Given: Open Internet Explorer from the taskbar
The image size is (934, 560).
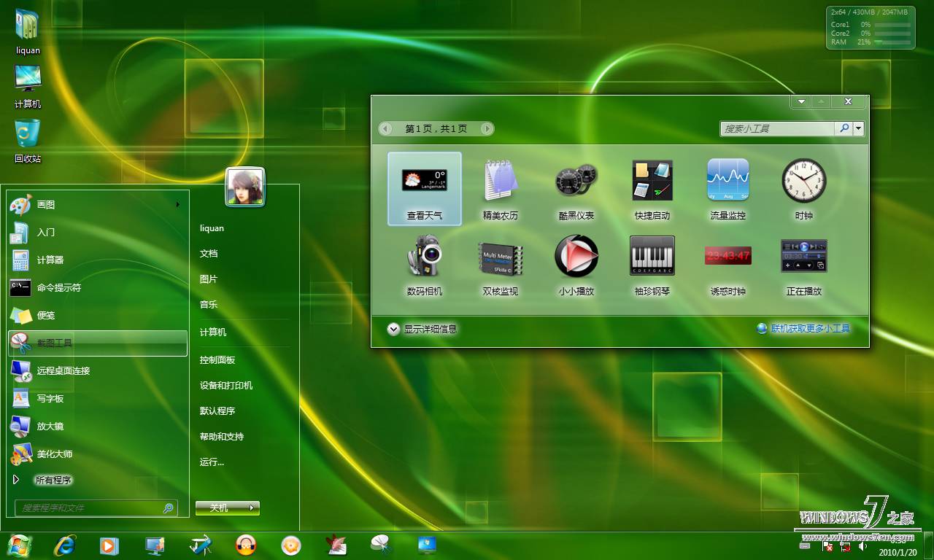Looking at the screenshot, I should (x=64, y=545).
